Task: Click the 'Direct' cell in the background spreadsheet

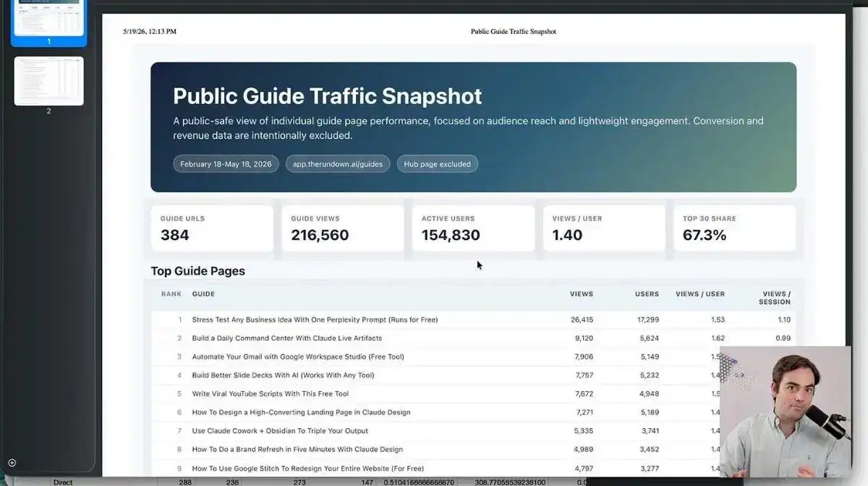Action: tap(63, 482)
